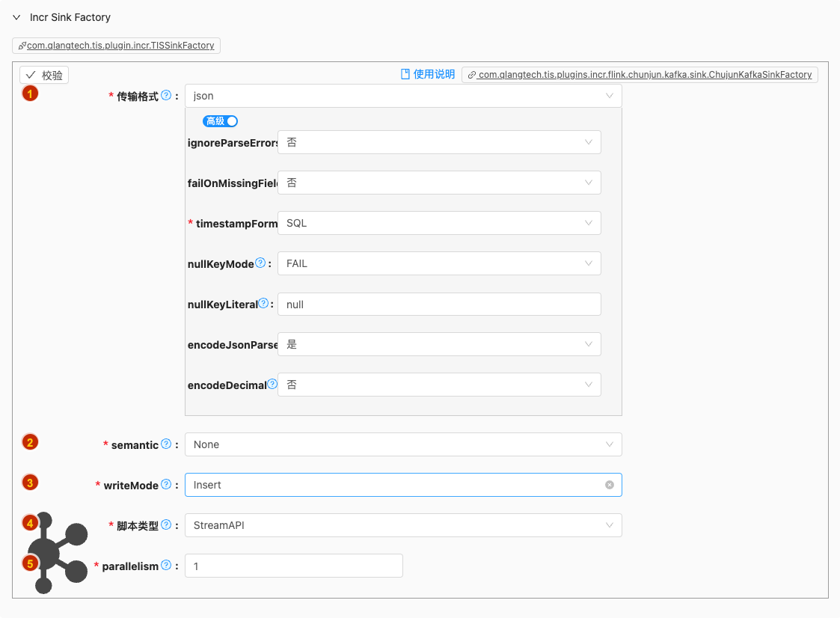The width and height of the screenshot is (840, 618).
Task: Click help icon next to writeMode
Action: pyautogui.click(x=166, y=485)
